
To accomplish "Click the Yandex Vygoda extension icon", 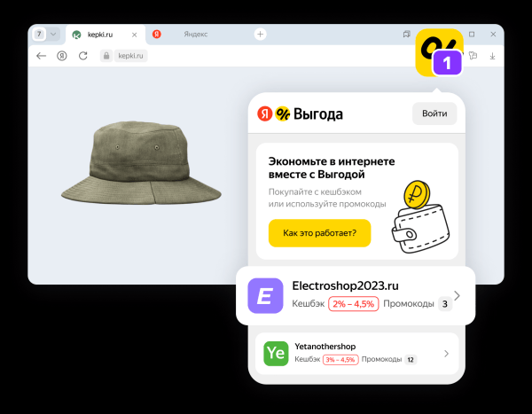I will [438, 52].
